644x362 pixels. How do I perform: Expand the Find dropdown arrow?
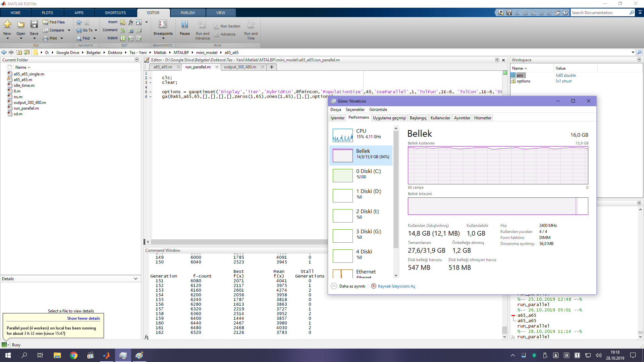point(95,38)
